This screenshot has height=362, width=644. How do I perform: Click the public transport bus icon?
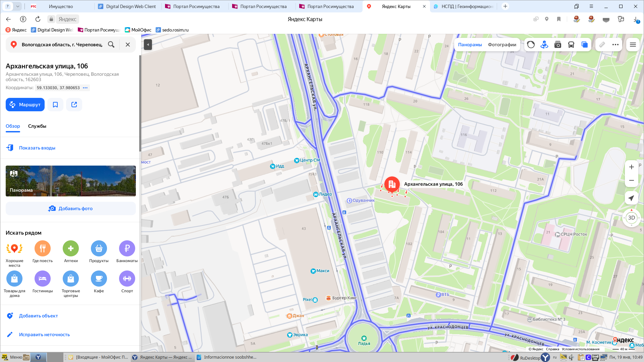tap(571, 45)
